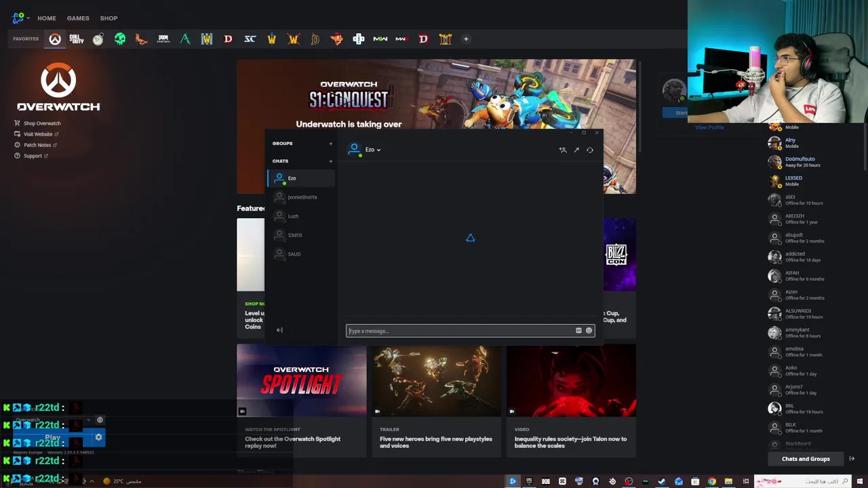This screenshot has width=868, height=488.
Task: Pop out the chat with arrow icon
Action: point(576,150)
